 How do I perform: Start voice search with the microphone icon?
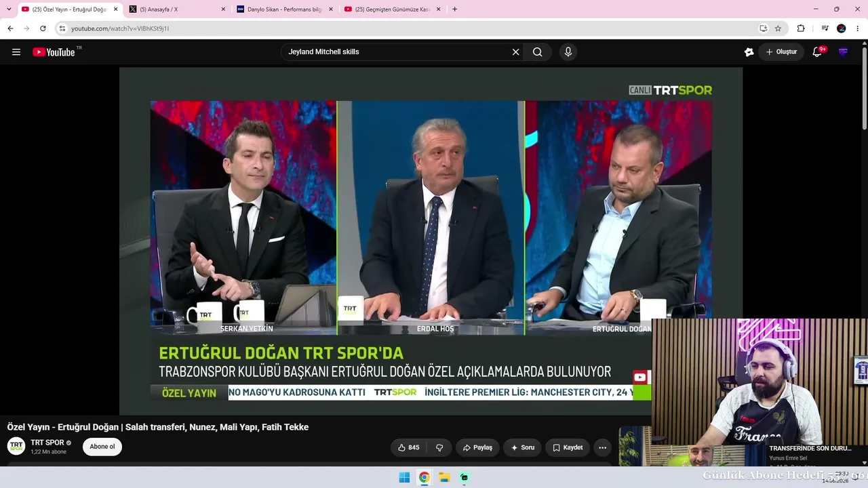tap(568, 52)
